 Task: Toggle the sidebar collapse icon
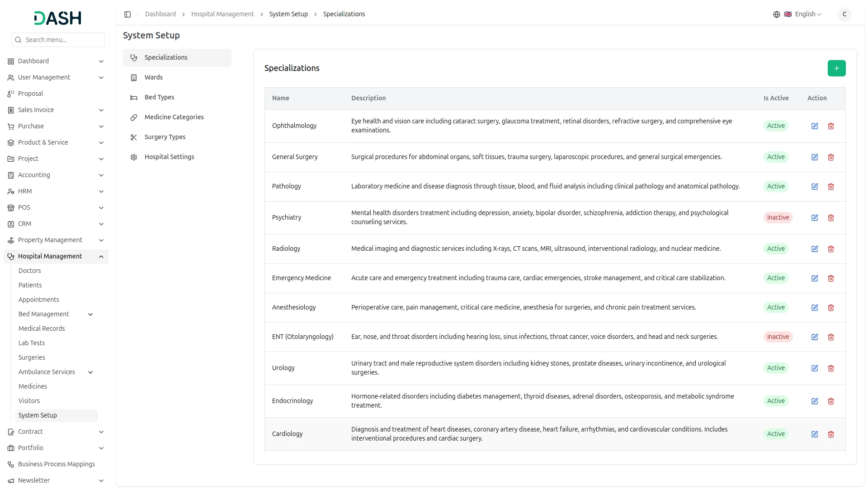127,14
